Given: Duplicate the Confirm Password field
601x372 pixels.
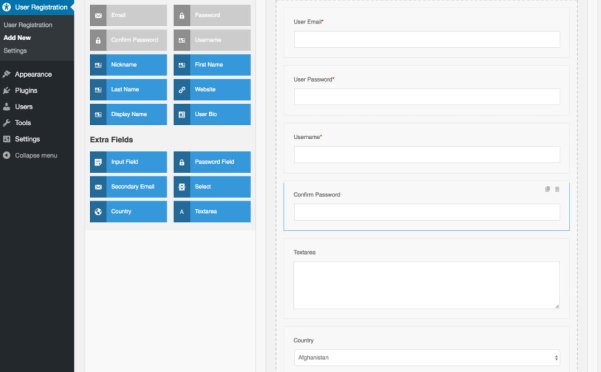Looking at the screenshot, I should tap(547, 189).
